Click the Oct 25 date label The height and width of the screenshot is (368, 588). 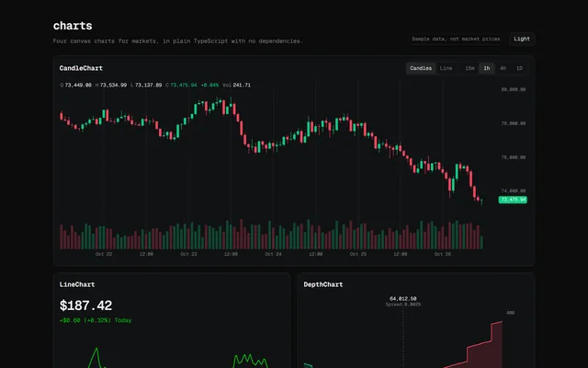point(358,254)
